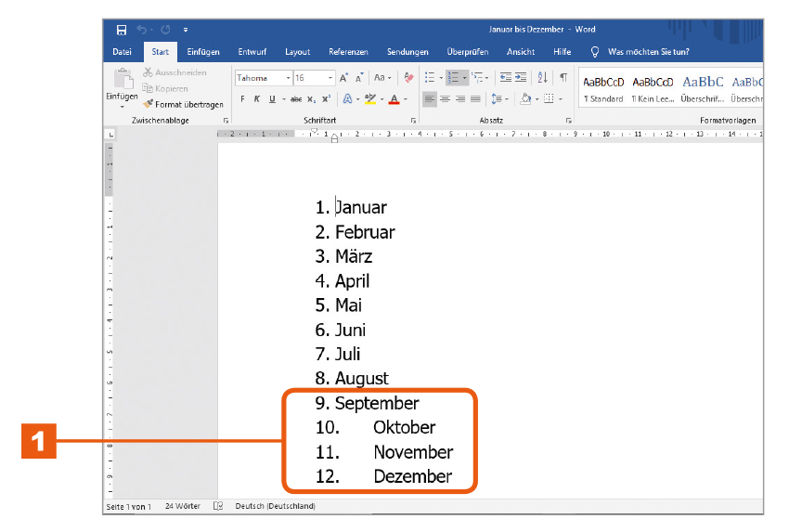Apply the Kein Lee... style
The image size is (789, 532).
[x=653, y=89]
